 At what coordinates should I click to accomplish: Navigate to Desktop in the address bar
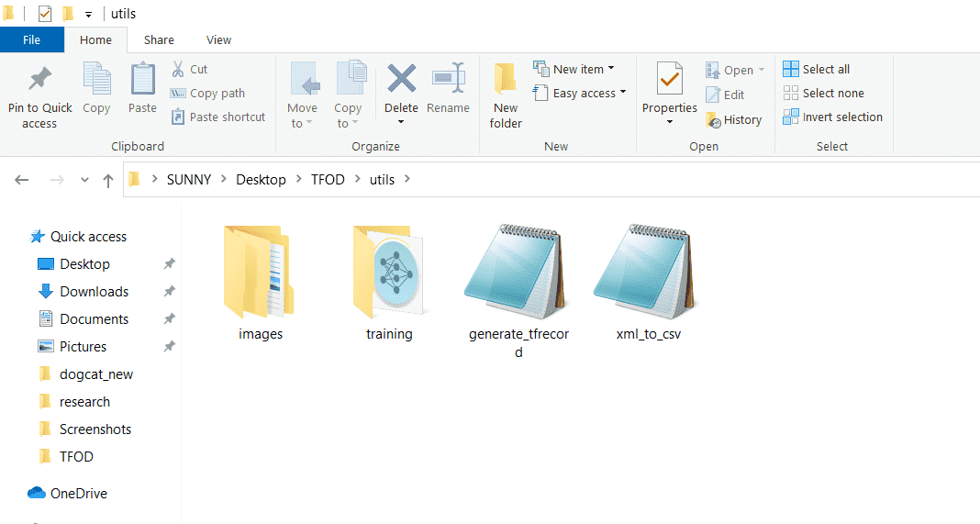[x=261, y=180]
